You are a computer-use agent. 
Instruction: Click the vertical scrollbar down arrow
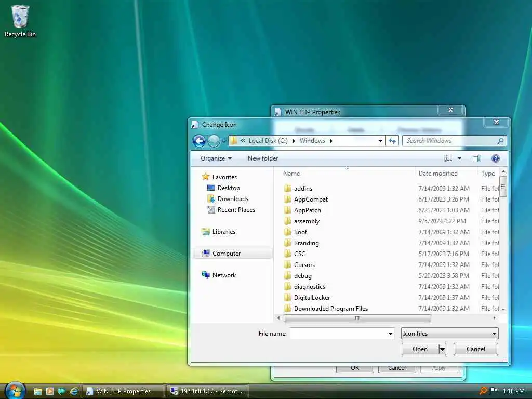503,309
